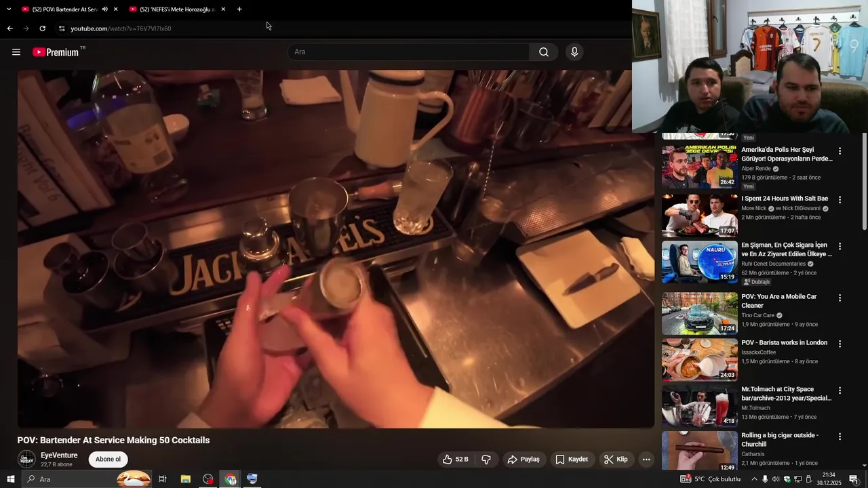868x488 pixels.
Task: Save the video with the Kaydet button
Action: coord(572,460)
